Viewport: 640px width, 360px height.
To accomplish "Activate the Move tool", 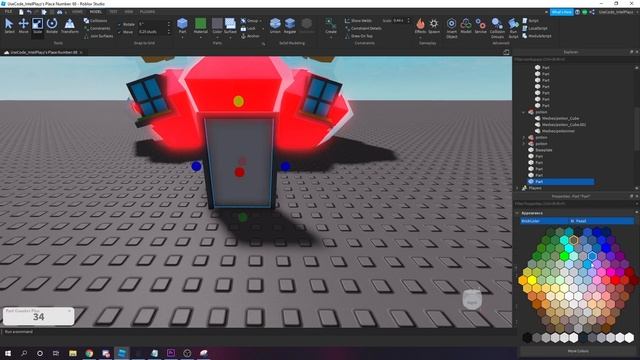I will pyautogui.click(x=23, y=25).
